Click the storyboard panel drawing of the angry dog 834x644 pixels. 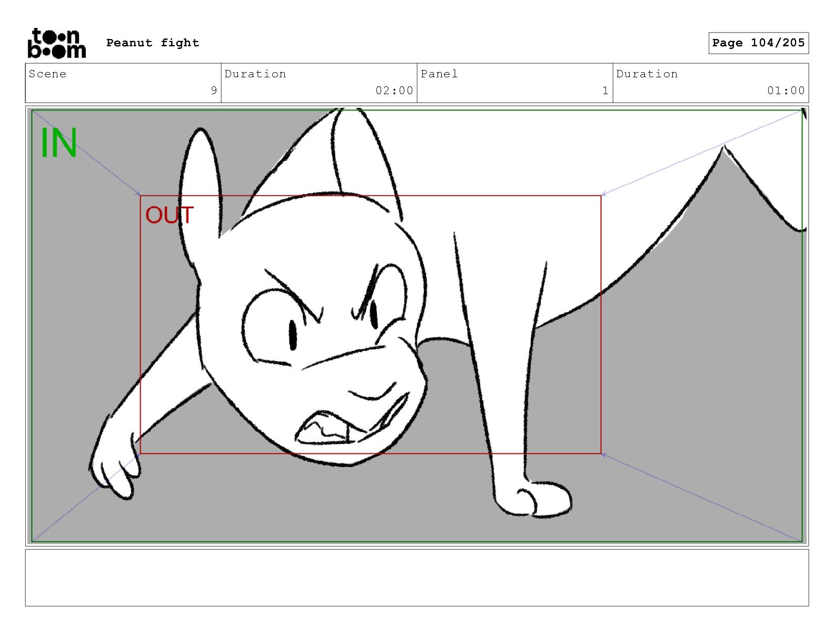pos(417,326)
